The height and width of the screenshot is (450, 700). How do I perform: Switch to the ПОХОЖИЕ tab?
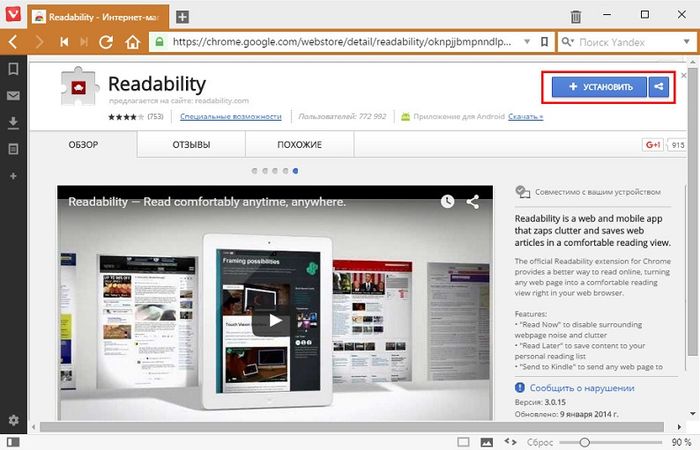tap(299, 145)
